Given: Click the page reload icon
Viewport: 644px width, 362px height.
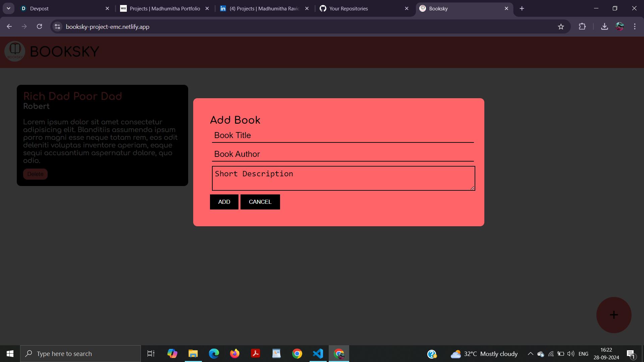Looking at the screenshot, I should 39,26.
